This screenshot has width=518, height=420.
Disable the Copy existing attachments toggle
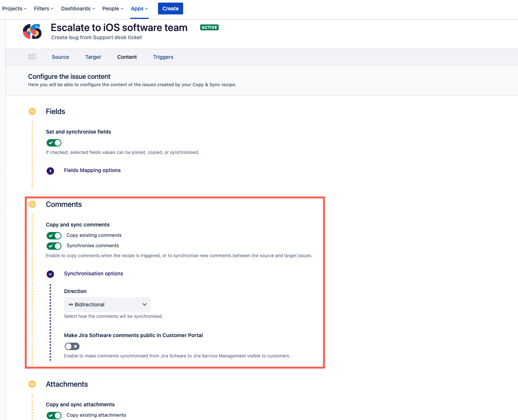(x=54, y=415)
